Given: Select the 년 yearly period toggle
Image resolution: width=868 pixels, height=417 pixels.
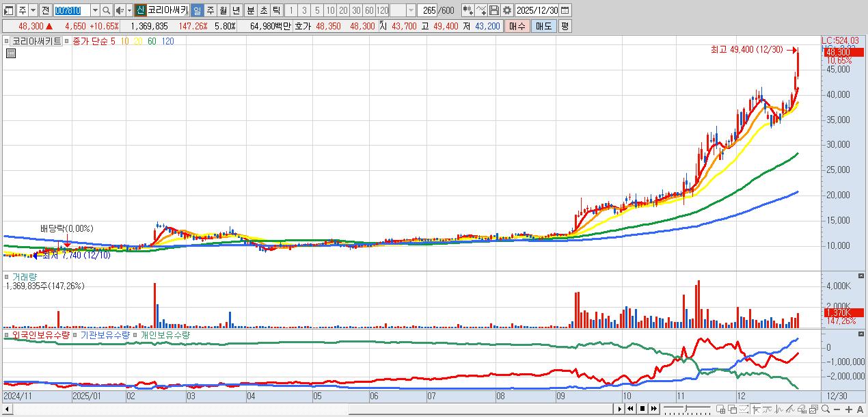Looking at the screenshot, I should (x=236, y=10).
